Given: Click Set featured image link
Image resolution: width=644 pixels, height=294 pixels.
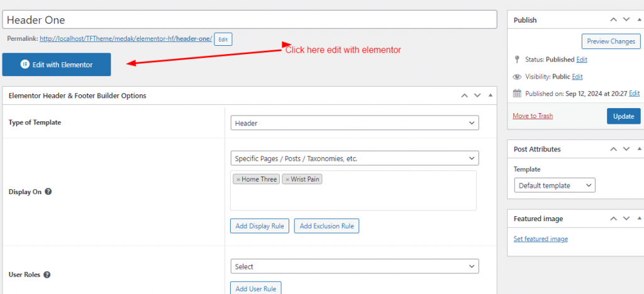Looking at the screenshot, I should 540,239.
